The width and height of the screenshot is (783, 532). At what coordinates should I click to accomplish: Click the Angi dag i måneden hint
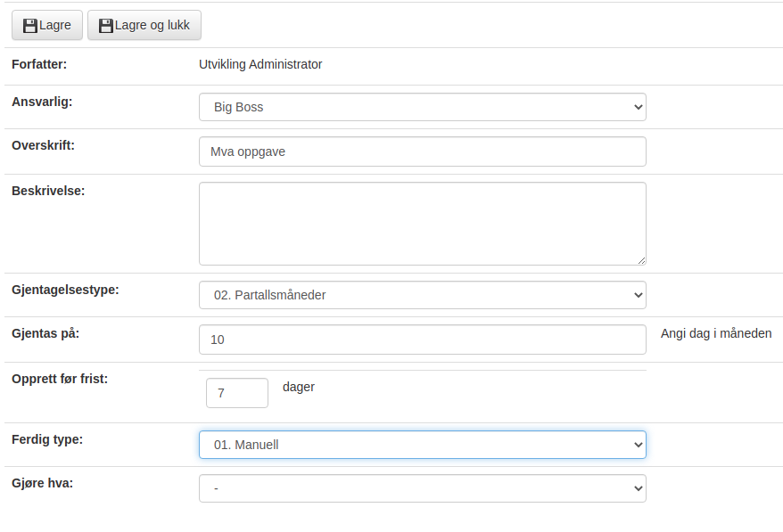click(x=716, y=333)
